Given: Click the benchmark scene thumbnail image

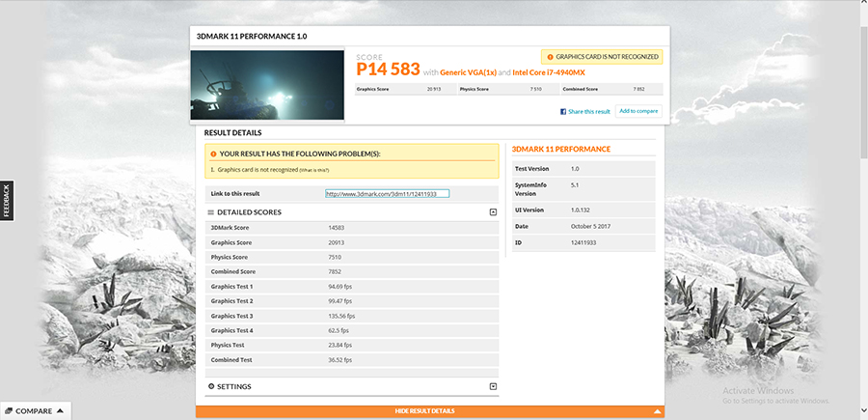Looking at the screenshot, I should (x=267, y=85).
